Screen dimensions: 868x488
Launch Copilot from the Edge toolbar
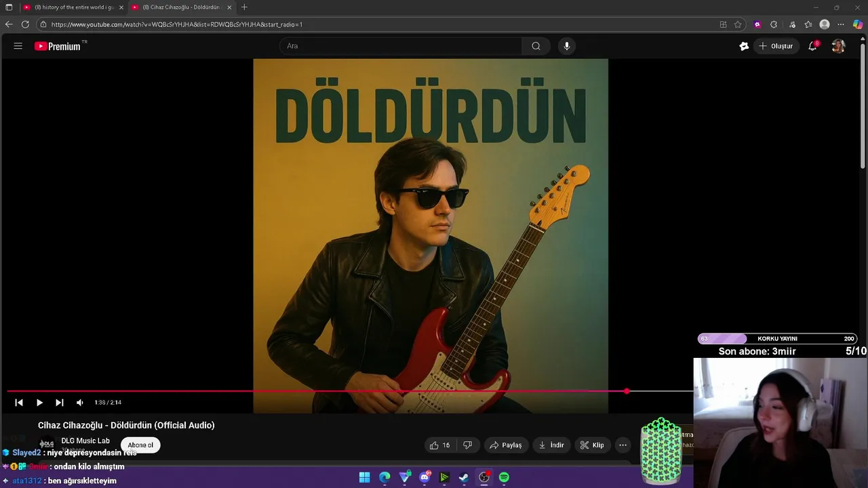pyautogui.click(x=858, y=24)
